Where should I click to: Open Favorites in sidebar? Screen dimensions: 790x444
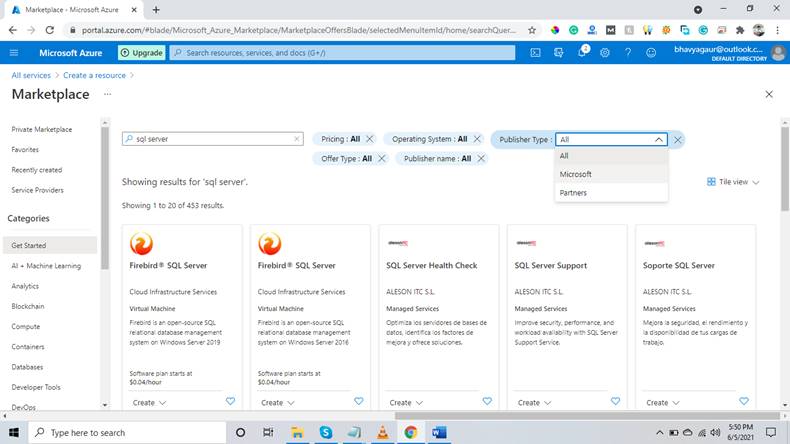[x=25, y=150]
